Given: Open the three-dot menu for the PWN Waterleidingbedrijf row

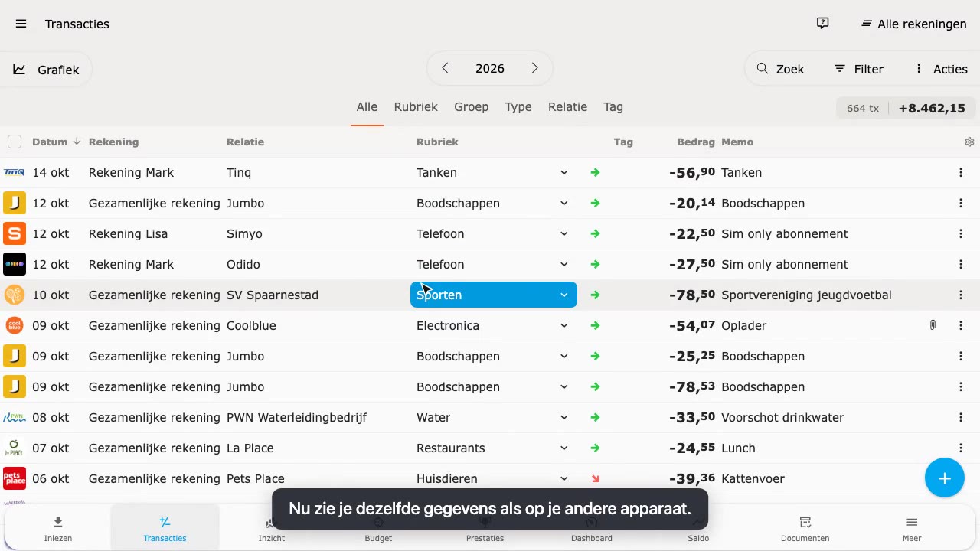Looking at the screenshot, I should click(x=961, y=417).
